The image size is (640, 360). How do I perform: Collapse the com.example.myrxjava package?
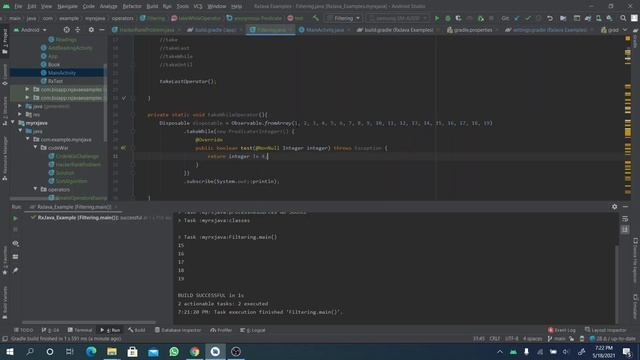point(28,139)
